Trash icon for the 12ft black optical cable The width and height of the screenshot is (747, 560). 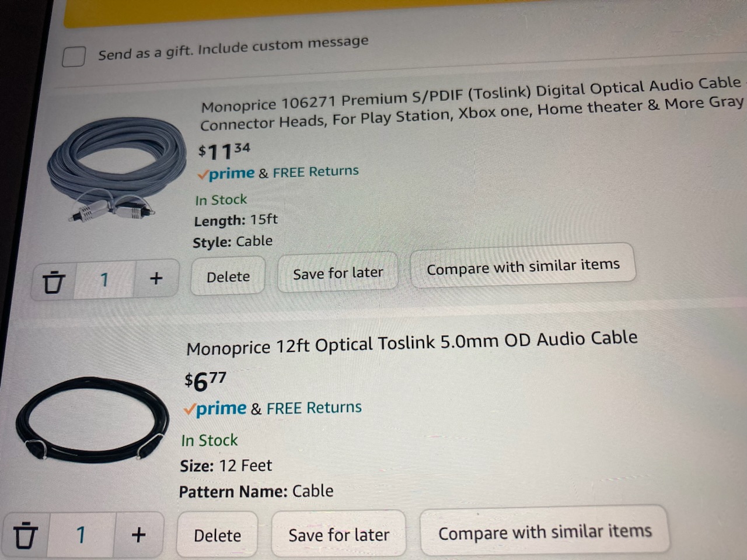[x=25, y=535]
